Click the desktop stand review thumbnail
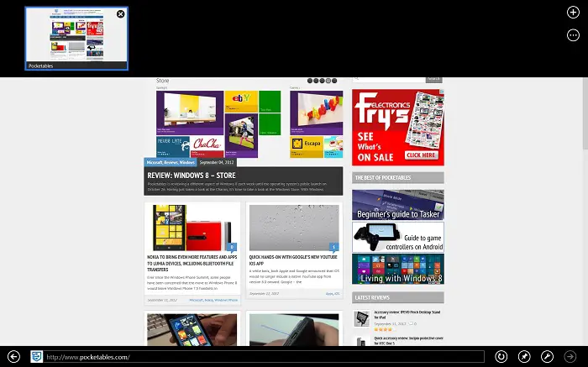Image resolution: width=588 pixels, height=367 pixels. click(x=362, y=318)
